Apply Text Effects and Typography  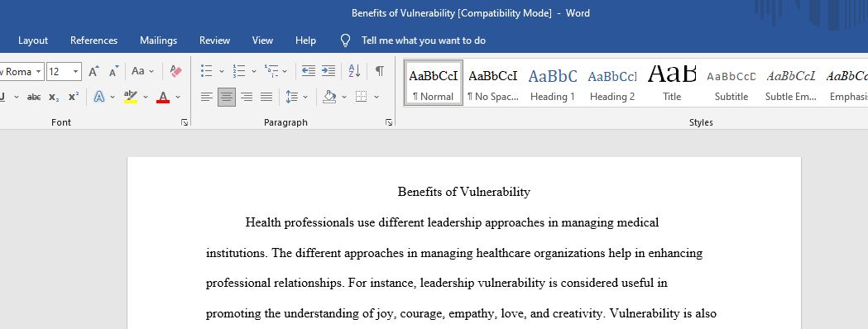click(99, 97)
